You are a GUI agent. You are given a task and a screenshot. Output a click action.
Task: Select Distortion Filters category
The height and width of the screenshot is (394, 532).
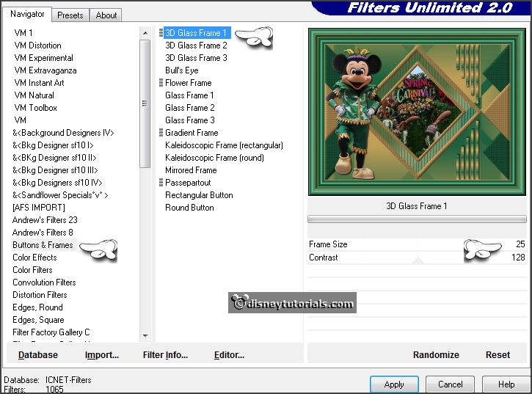tap(40, 295)
